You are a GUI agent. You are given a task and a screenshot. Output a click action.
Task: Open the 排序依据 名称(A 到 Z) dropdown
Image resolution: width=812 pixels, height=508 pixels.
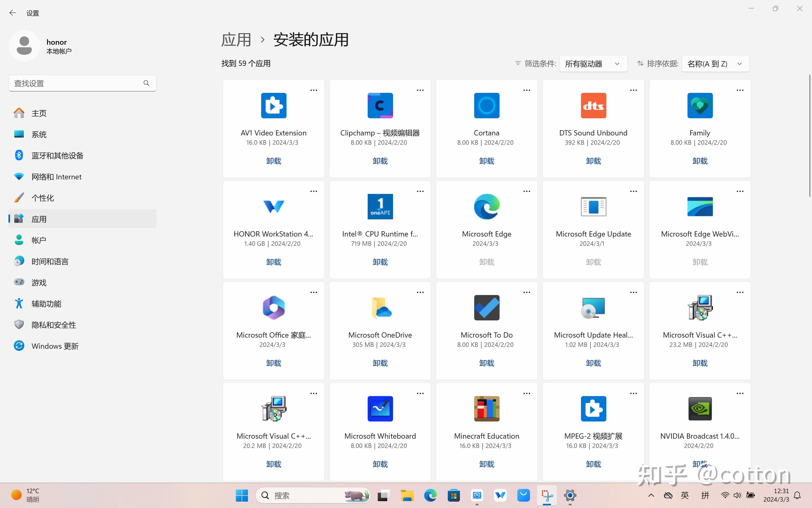[715, 64]
